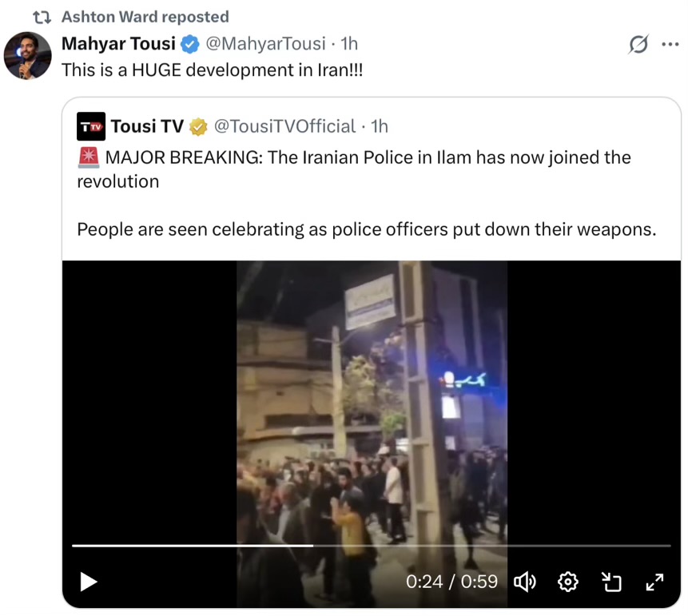Click the video frame thumbnail
Screen dimensions: 688x616
[x=372, y=399]
